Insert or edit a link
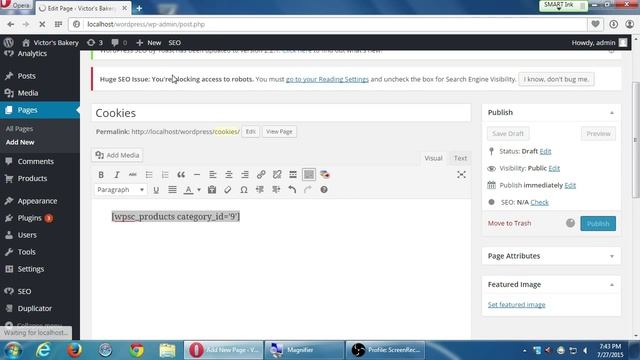Screen dimensions: 640x360 (261, 175)
